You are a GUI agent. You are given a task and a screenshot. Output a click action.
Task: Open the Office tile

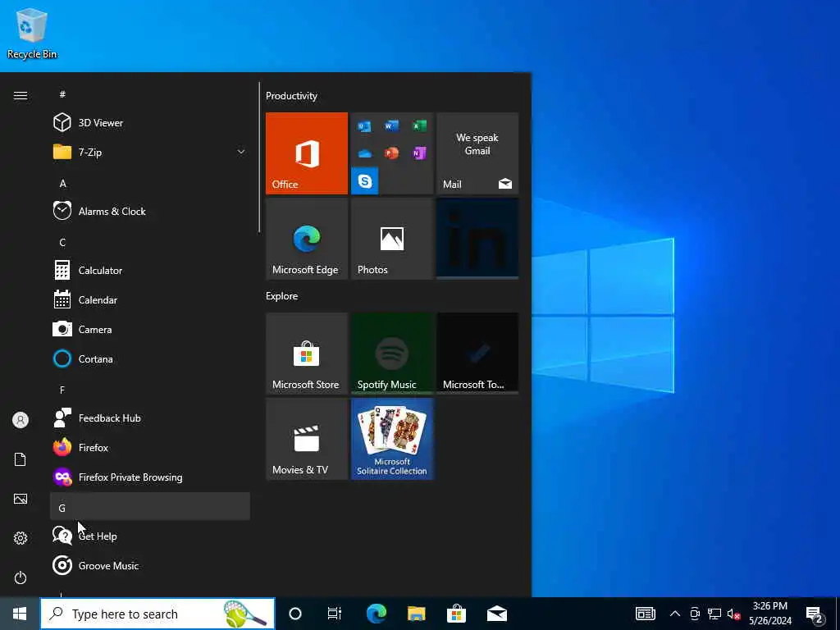(307, 153)
